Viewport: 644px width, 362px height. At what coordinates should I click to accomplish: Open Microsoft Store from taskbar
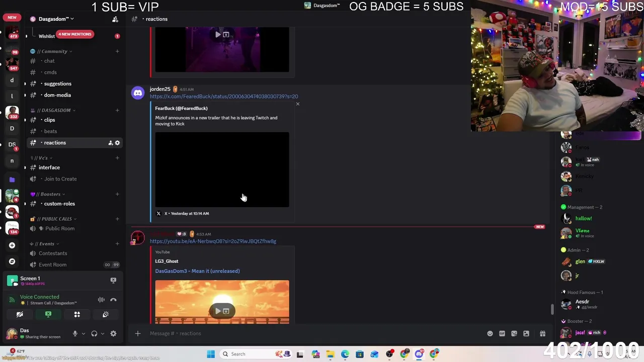point(360,354)
